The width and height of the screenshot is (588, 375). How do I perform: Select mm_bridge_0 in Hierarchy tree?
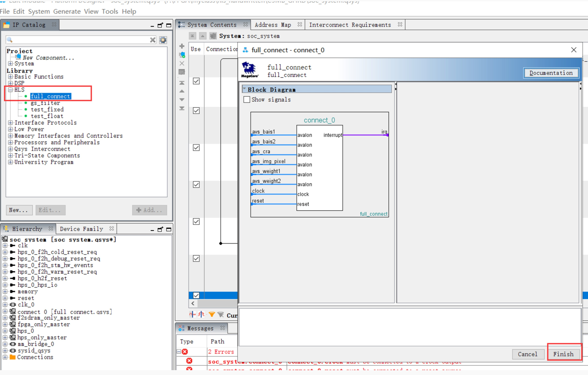(x=35, y=344)
